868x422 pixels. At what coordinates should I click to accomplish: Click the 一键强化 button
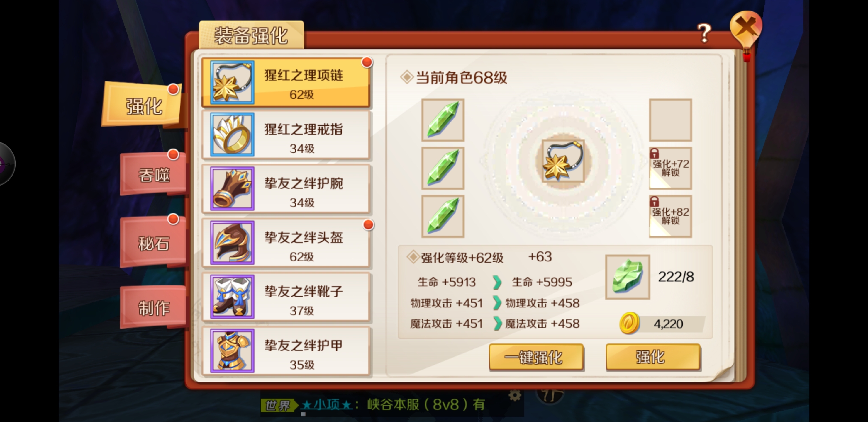[536, 357]
